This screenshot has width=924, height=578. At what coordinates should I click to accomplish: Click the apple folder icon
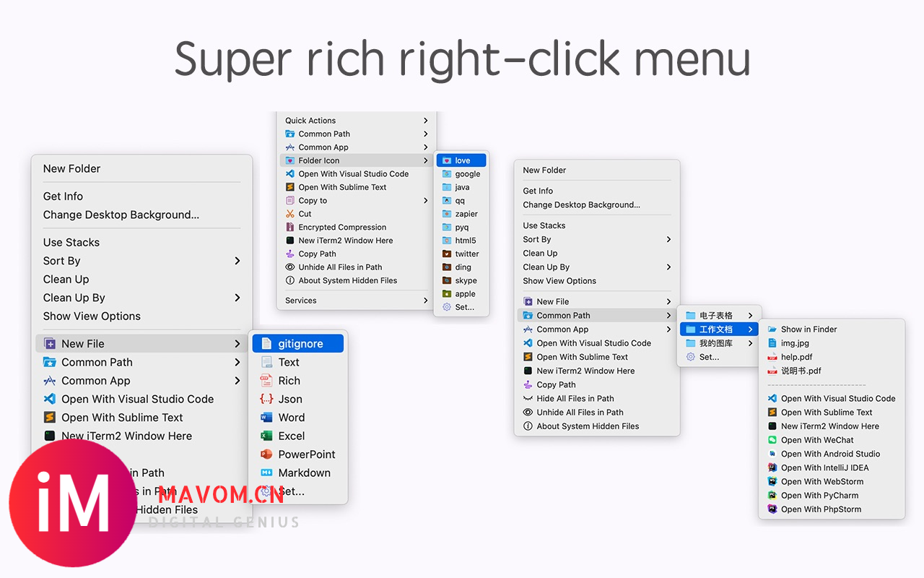pos(447,294)
